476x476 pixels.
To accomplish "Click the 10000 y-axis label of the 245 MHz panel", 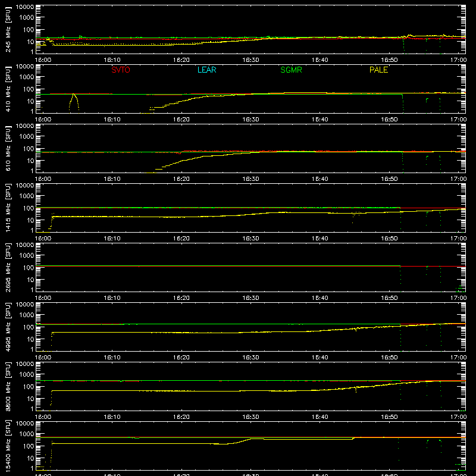I will (25, 7).
